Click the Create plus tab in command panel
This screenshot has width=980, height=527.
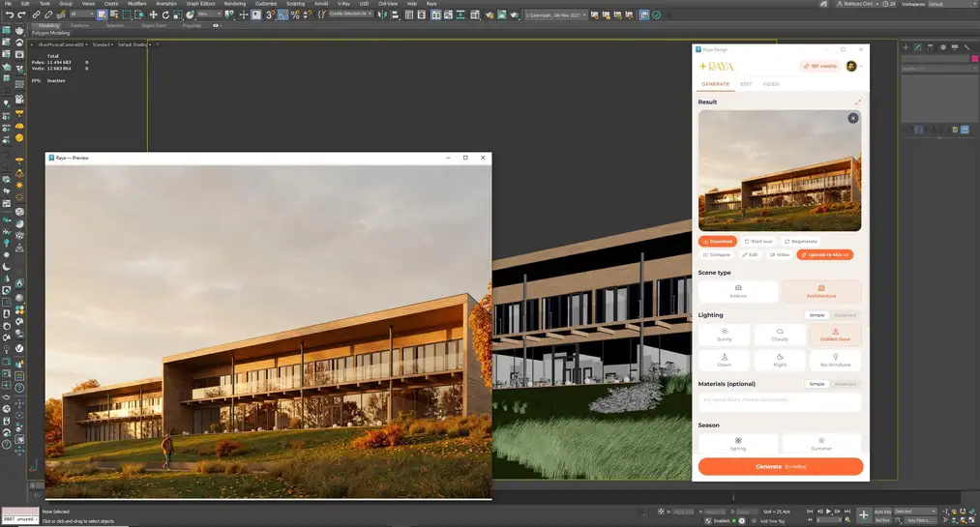[x=905, y=46]
